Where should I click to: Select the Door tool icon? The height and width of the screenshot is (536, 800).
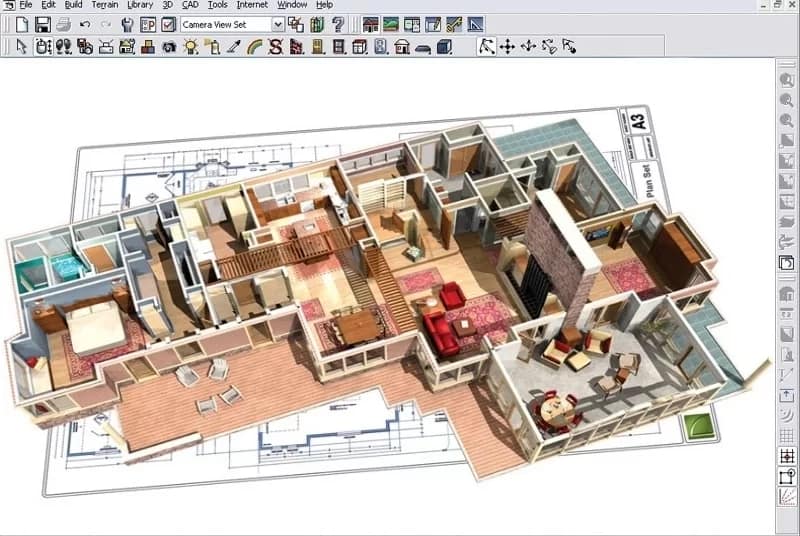[x=319, y=46]
